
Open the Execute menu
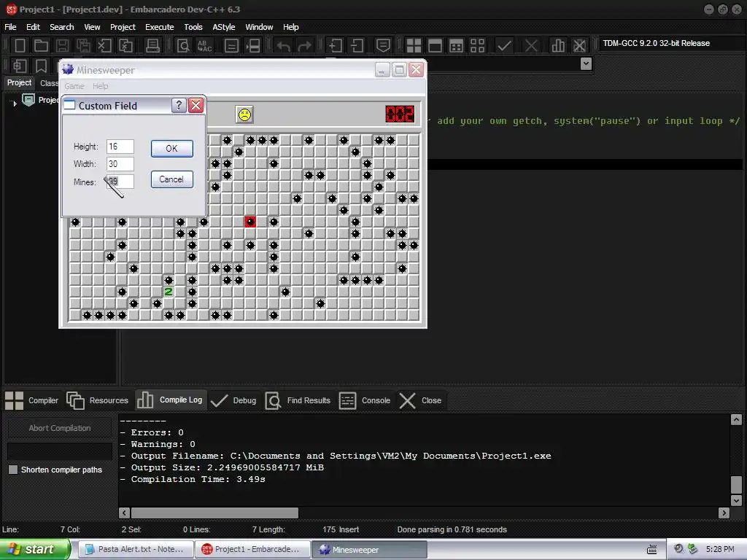coord(160,27)
